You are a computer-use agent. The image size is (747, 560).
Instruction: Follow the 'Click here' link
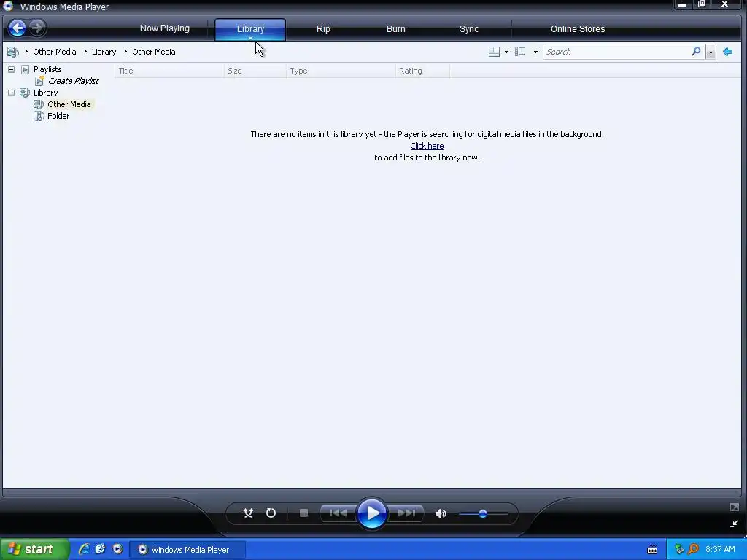[x=427, y=146]
